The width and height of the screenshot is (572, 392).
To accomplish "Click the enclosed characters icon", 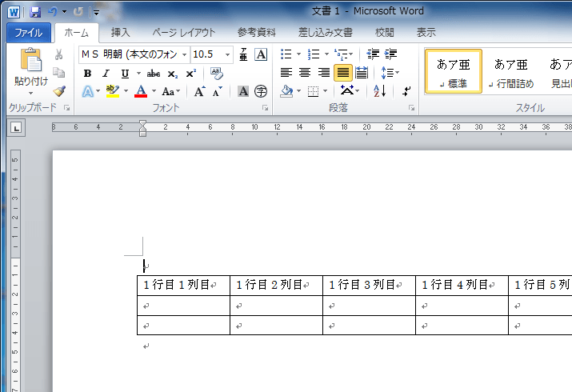I will click(261, 91).
